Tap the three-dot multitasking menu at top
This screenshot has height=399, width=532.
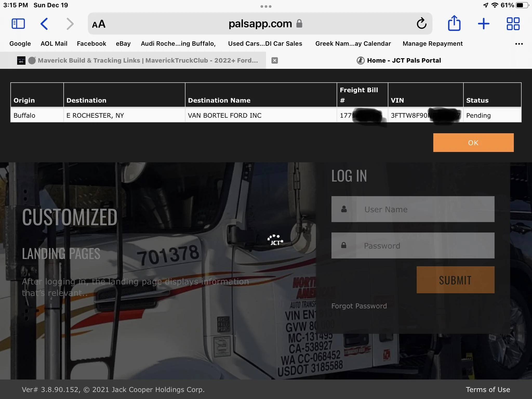point(266,6)
